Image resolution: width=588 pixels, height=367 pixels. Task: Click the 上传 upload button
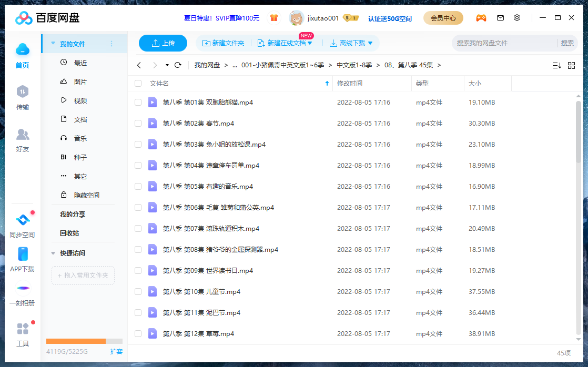point(163,43)
